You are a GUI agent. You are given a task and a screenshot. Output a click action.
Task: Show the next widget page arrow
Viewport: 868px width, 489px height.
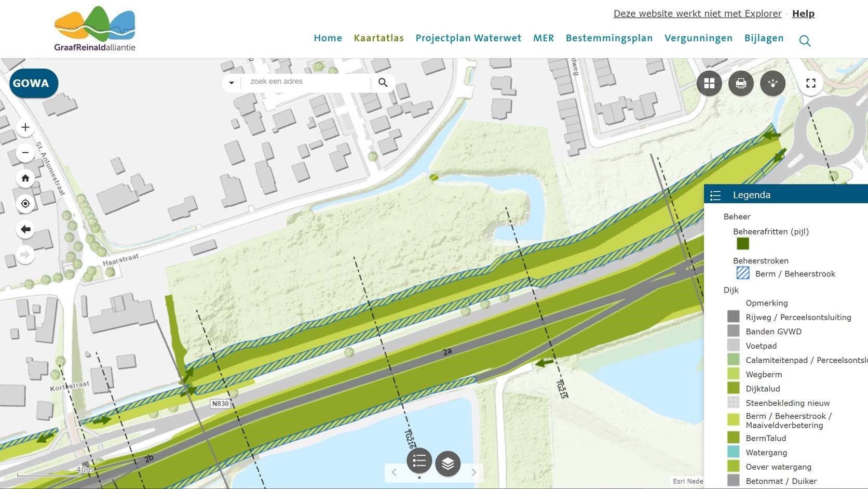tap(473, 472)
